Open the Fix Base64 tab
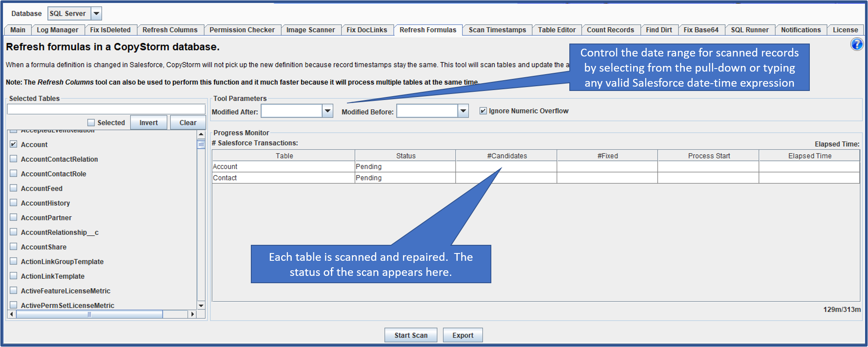The image size is (868, 347). coord(701,30)
